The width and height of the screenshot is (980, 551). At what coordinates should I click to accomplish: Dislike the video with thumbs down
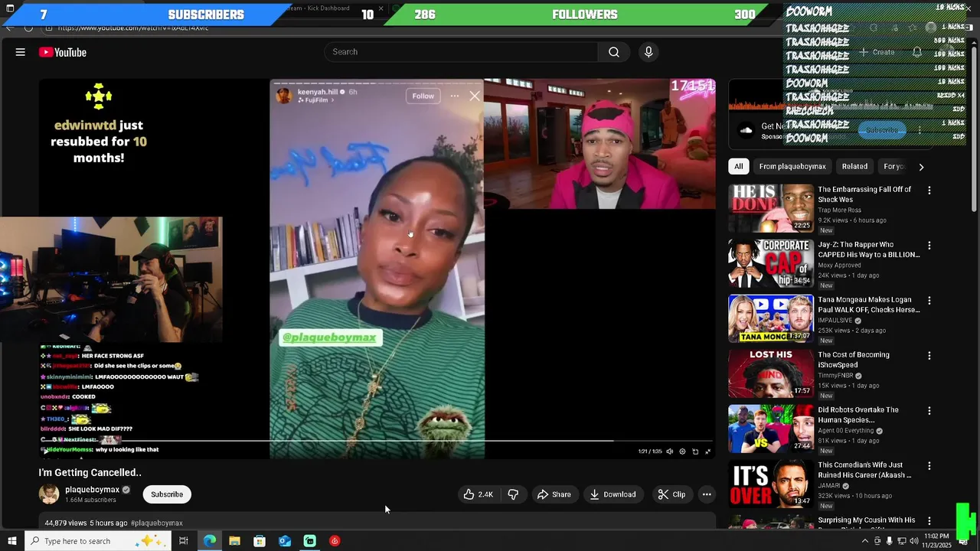coord(513,494)
